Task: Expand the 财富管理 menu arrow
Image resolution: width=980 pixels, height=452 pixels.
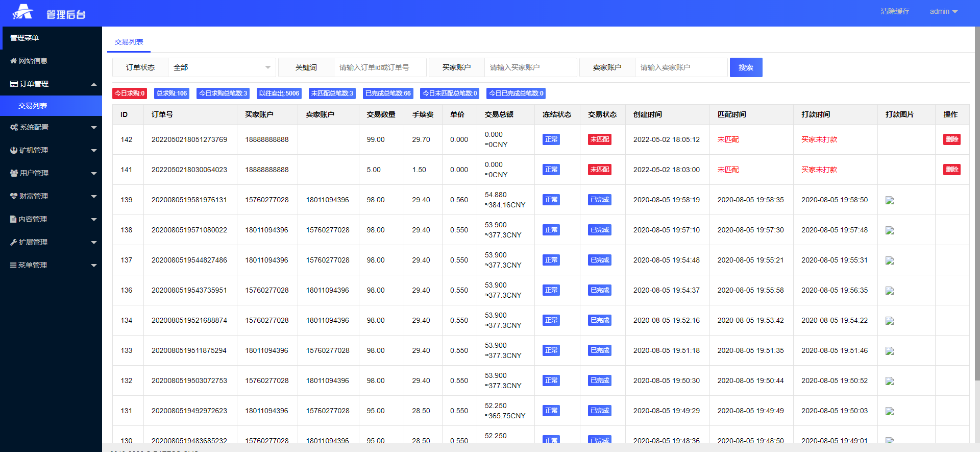Action: (94, 196)
